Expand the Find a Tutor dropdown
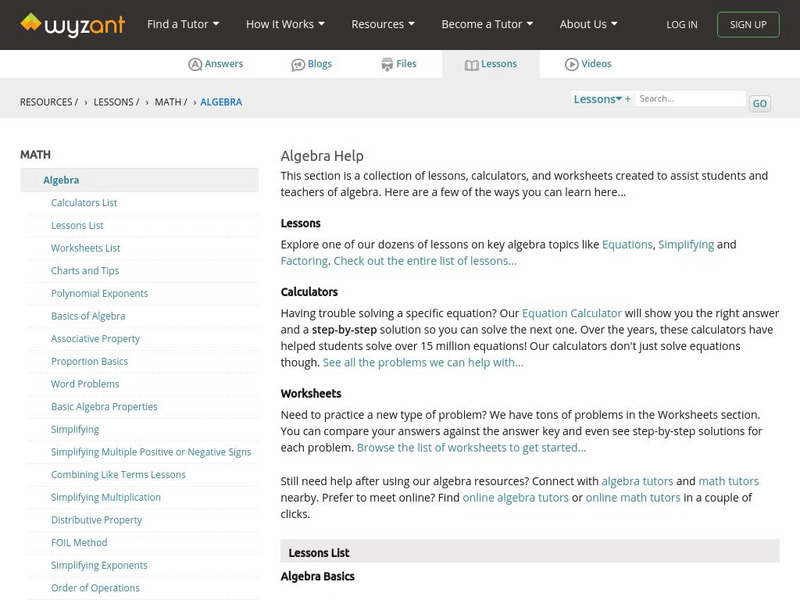 pyautogui.click(x=183, y=24)
